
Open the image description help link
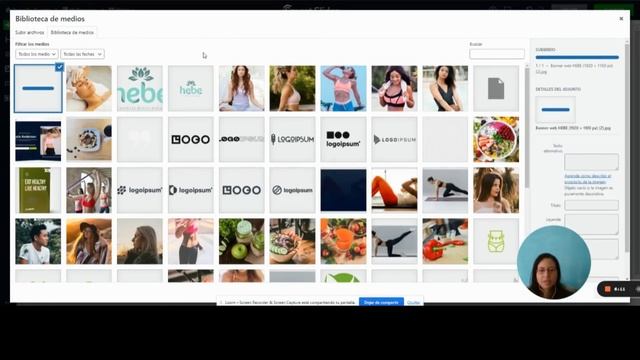pos(588,179)
